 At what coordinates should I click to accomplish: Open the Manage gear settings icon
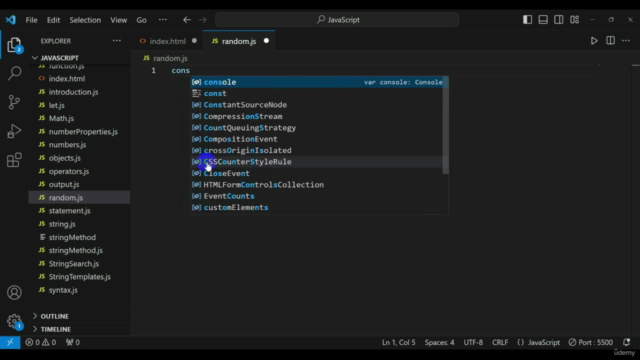[14, 321]
